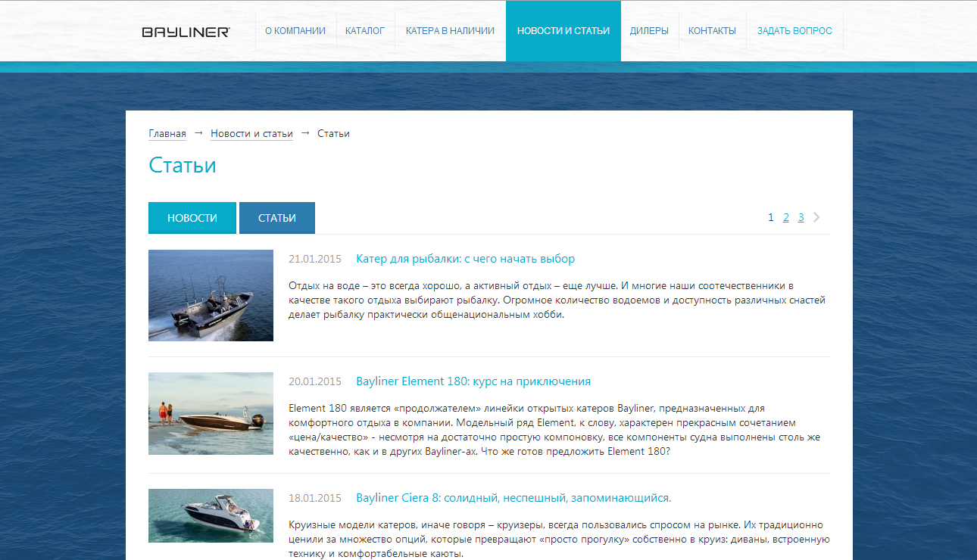Switch to the НОВОСТИ tab
The width and height of the screenshot is (977, 560).
coord(192,218)
